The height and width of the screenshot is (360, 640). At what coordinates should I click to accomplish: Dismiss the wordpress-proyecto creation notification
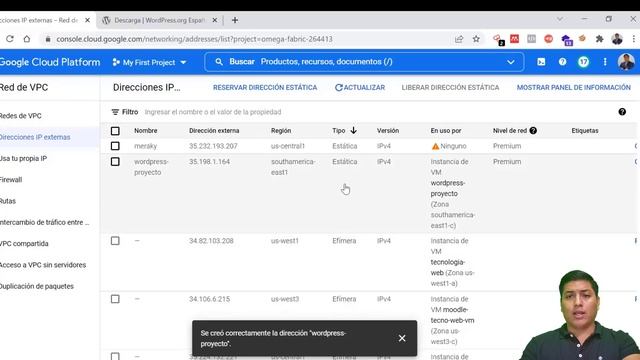pos(402,338)
